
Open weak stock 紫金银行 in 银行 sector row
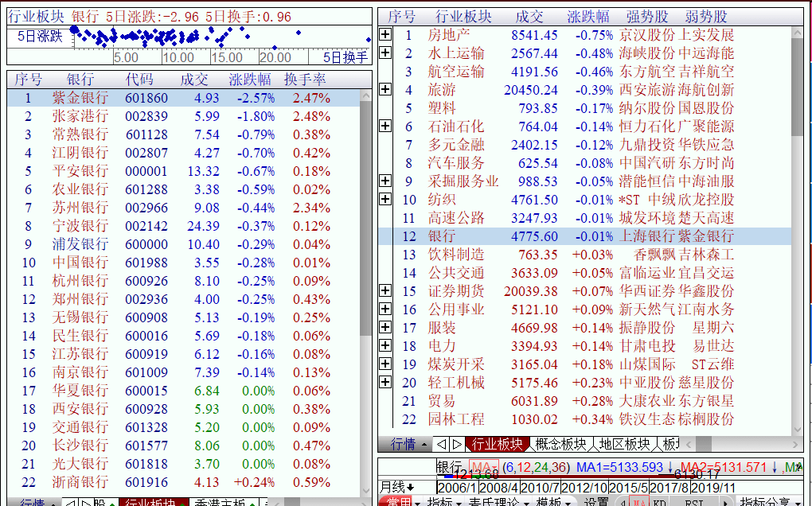706,236
